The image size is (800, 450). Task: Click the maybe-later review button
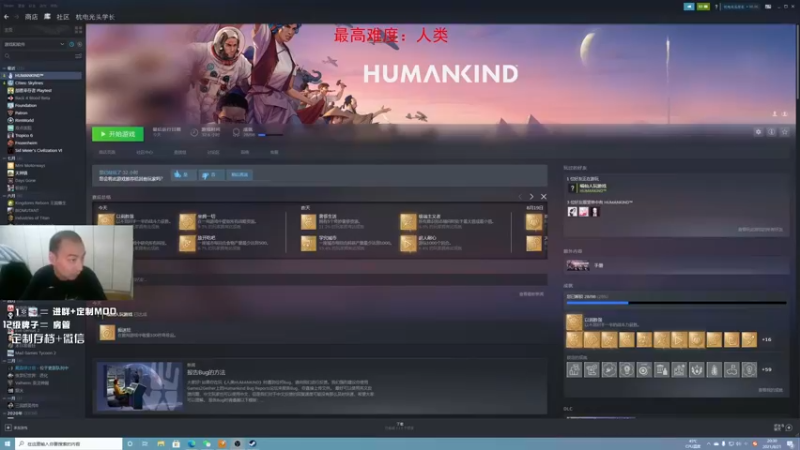coord(239,174)
